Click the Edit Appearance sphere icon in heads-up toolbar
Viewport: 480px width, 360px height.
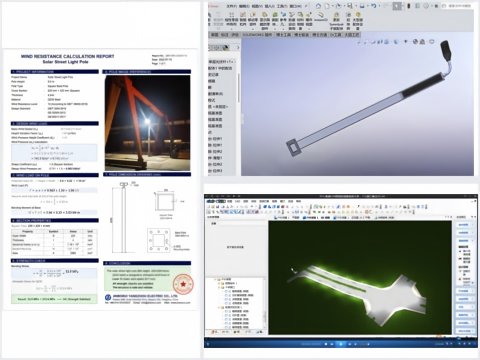pyautogui.click(x=415, y=41)
